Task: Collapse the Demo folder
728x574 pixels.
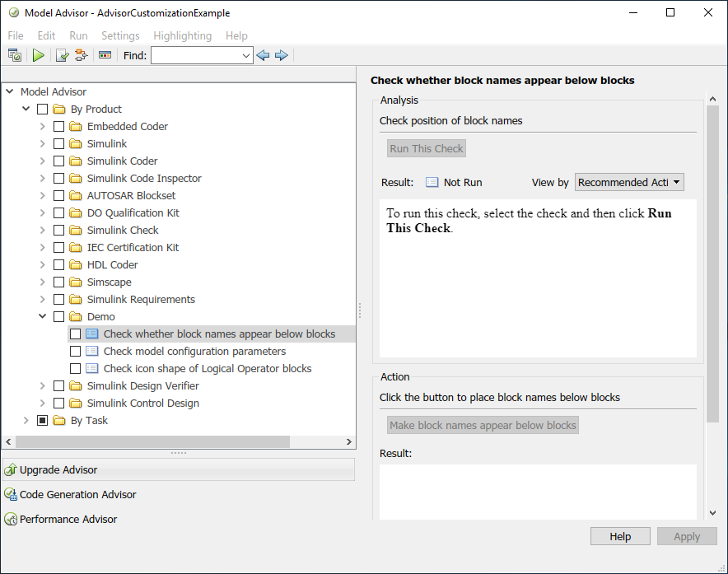Action: 42,316
